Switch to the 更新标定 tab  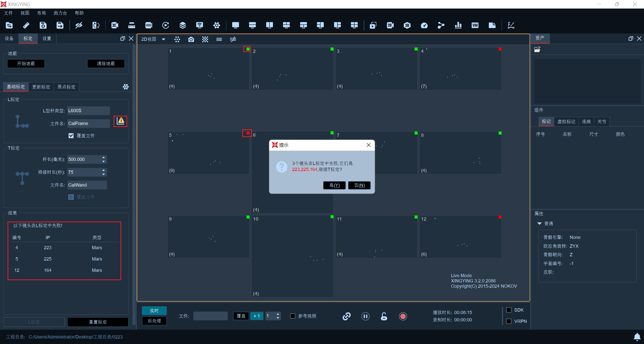tap(41, 87)
